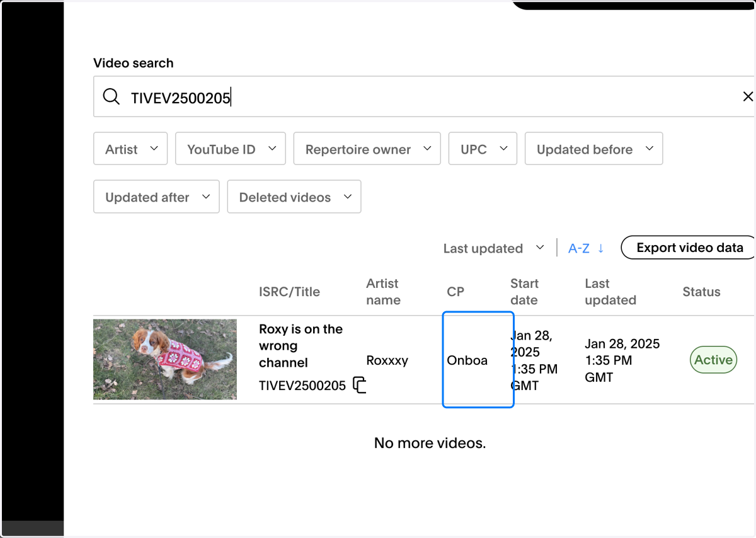This screenshot has width=756, height=538.
Task: Click the CP column header
Action: [x=455, y=292]
